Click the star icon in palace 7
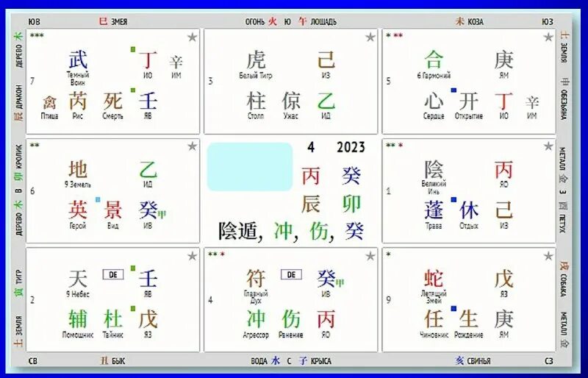The width and height of the screenshot is (588, 378). point(193,38)
